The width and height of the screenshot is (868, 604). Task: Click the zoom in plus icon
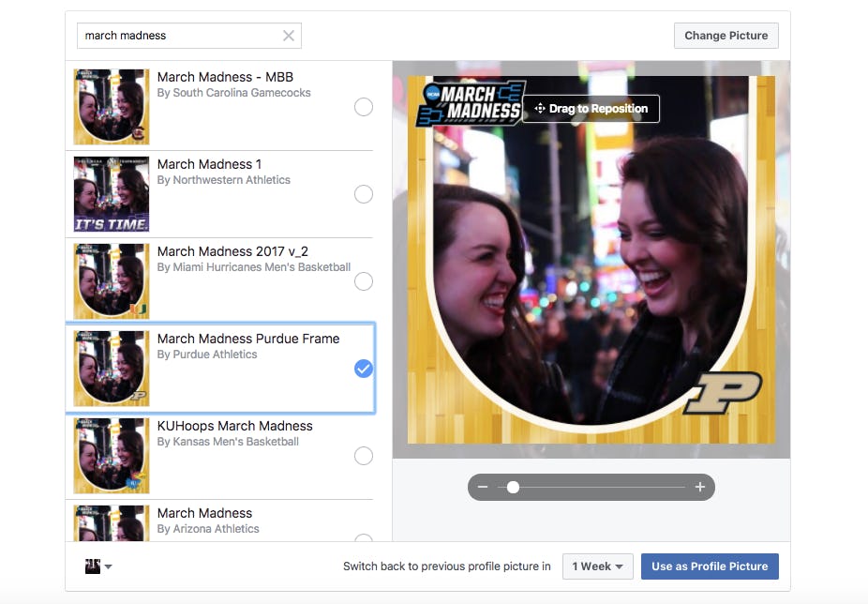pyautogui.click(x=699, y=487)
